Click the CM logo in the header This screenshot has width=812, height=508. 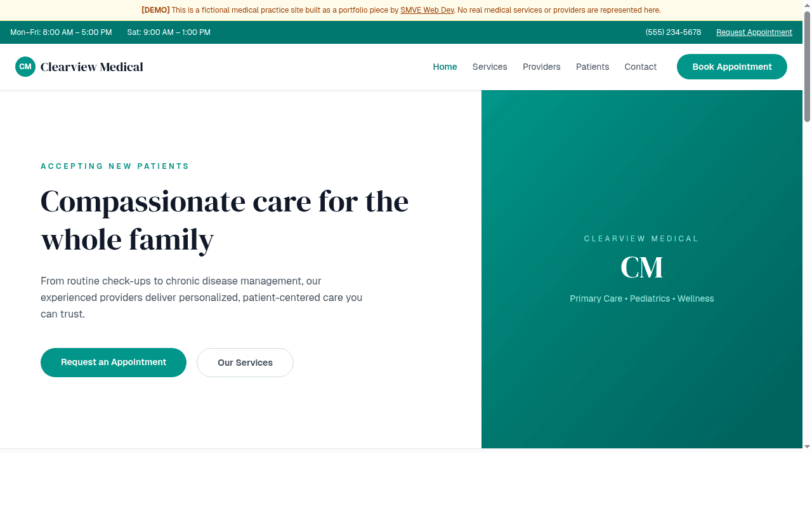point(25,67)
